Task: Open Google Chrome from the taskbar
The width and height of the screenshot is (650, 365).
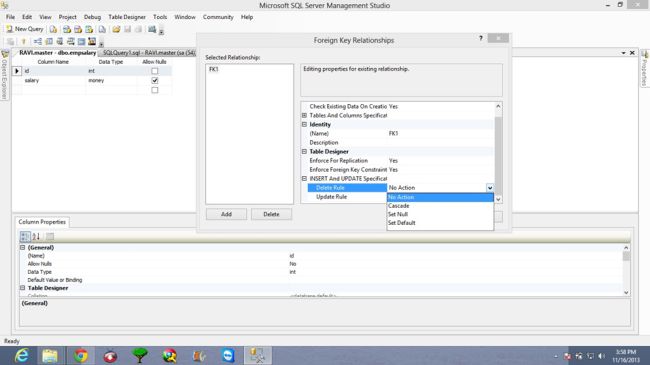Action: point(80,356)
